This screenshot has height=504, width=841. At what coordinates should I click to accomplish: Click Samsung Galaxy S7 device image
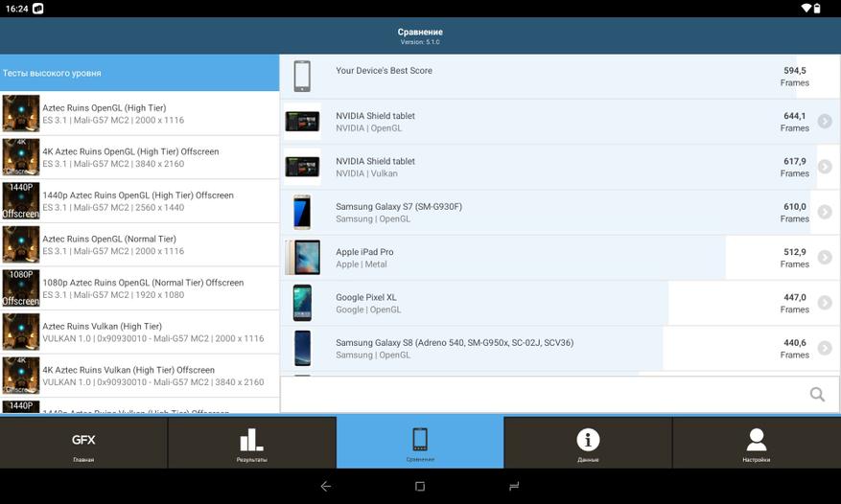pos(302,213)
